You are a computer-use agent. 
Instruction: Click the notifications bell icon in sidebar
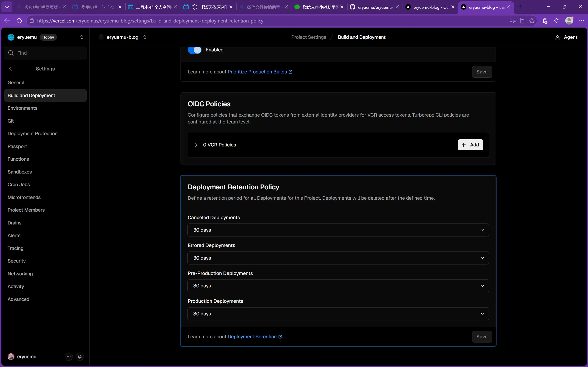coord(80,357)
